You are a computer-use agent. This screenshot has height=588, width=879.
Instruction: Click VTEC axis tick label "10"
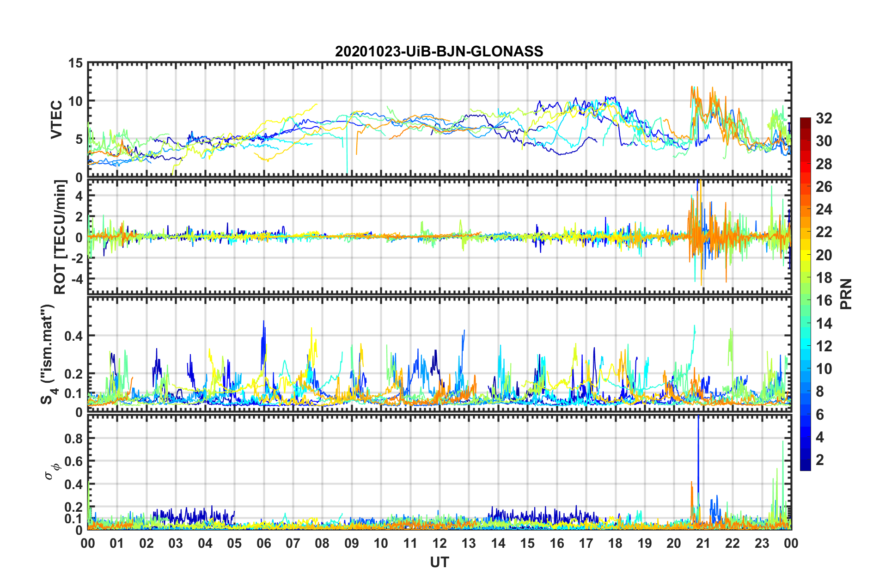(75, 101)
